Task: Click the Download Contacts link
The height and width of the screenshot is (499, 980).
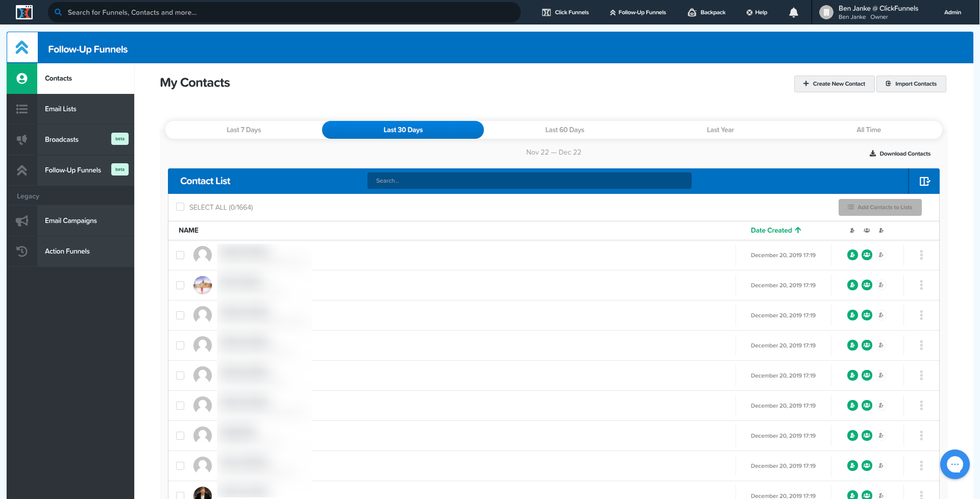Action: [900, 154]
